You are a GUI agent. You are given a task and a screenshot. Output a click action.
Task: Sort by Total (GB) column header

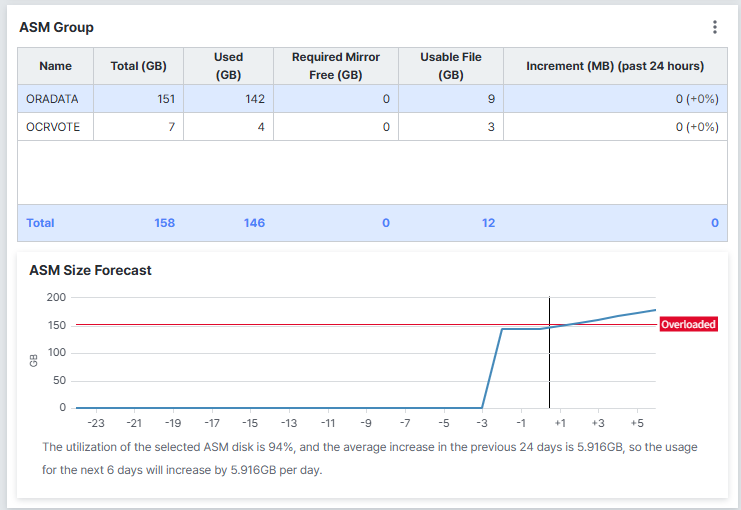[138, 66]
